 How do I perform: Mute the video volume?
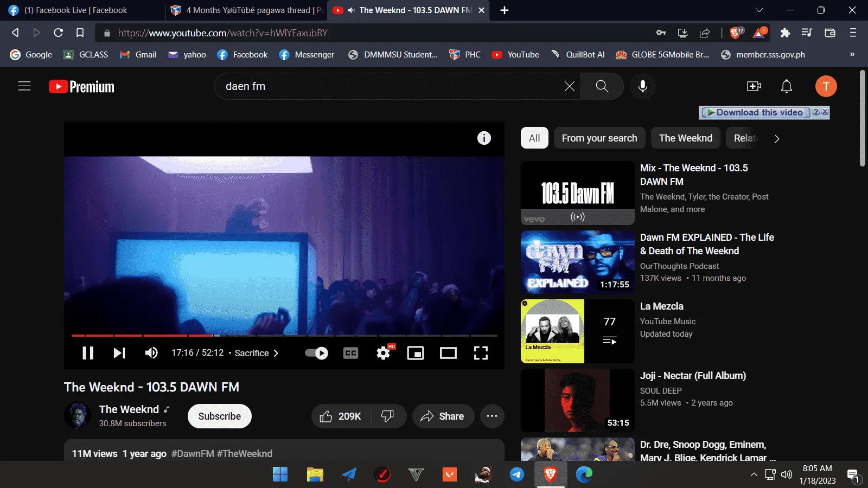[x=151, y=353]
